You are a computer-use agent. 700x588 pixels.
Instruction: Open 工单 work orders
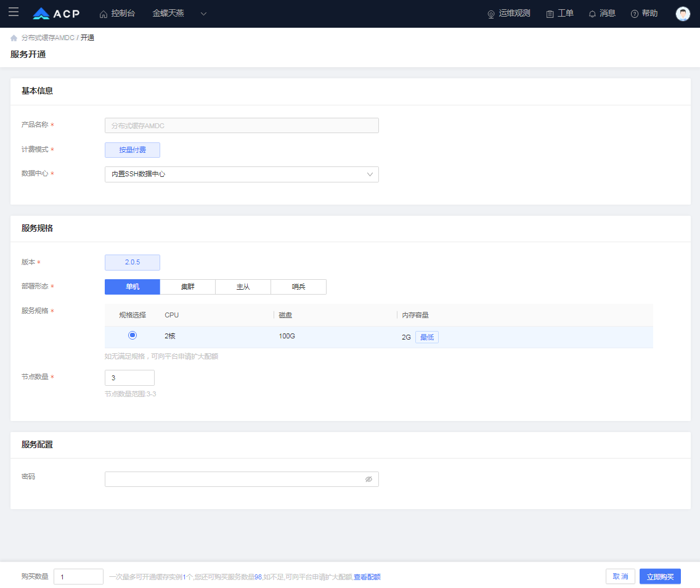(560, 14)
